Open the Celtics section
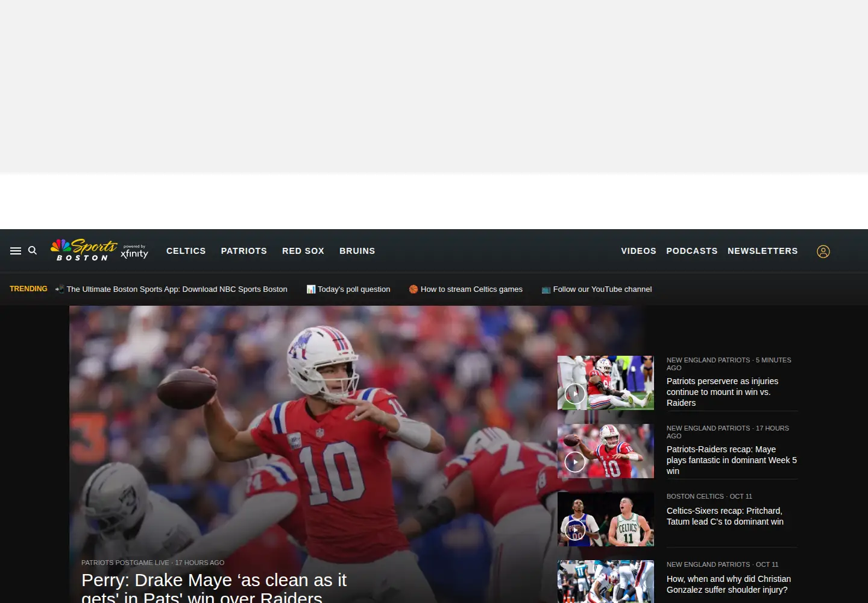The height and width of the screenshot is (603, 868). point(186,251)
